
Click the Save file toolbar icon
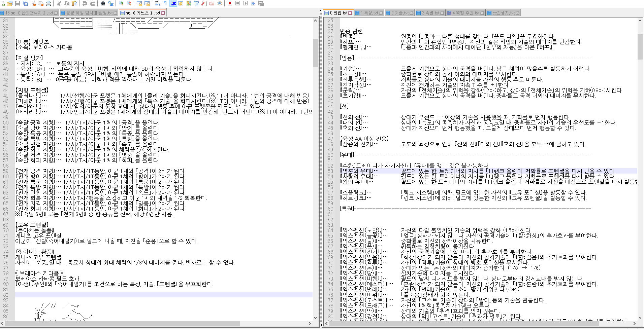(17, 3)
